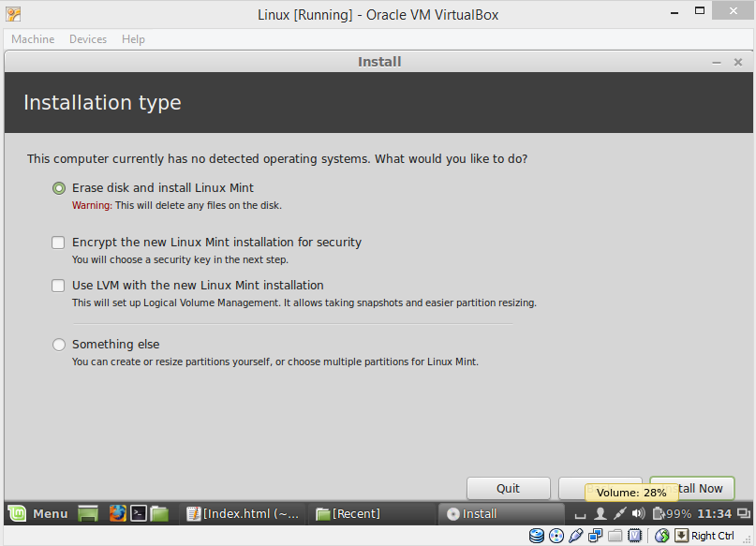Open the file manager folder icon in the panel
This screenshot has height=546, width=756.
(x=159, y=514)
